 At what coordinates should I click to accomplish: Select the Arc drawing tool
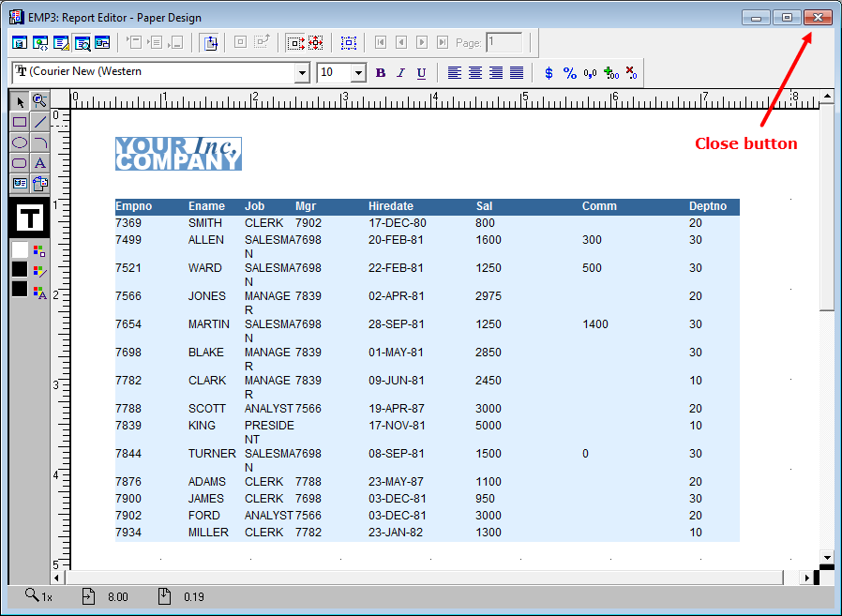coord(39,143)
